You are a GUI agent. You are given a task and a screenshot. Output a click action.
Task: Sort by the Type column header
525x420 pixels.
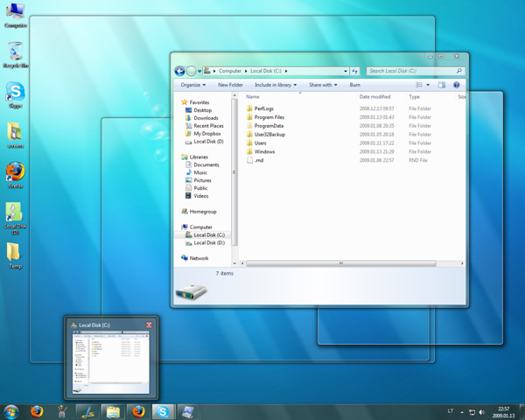pos(414,97)
